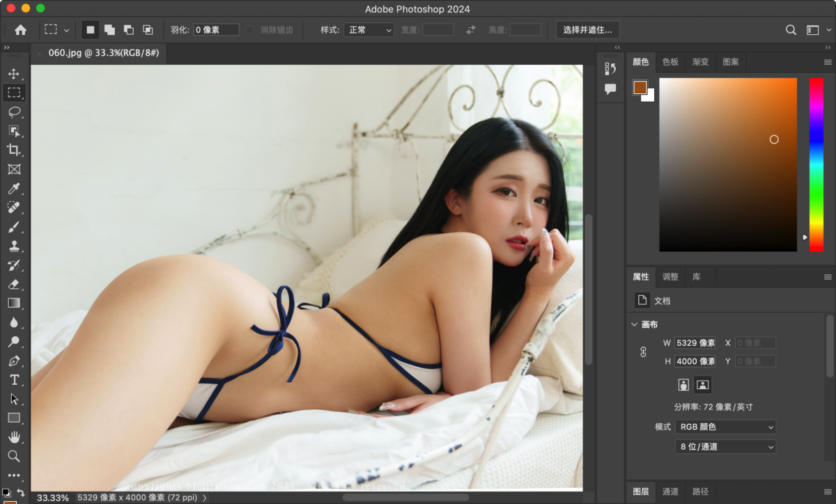
Task: Select the Eraser tool
Action: (x=15, y=284)
